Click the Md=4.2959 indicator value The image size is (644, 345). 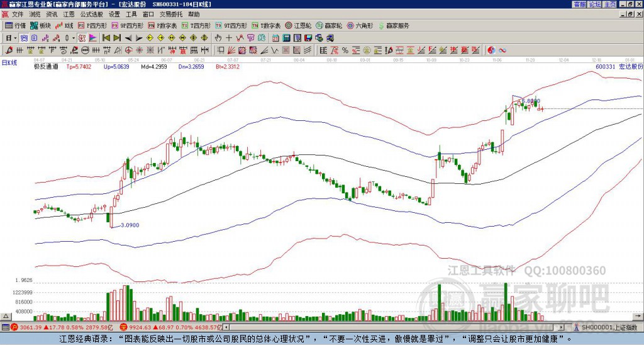click(153, 67)
